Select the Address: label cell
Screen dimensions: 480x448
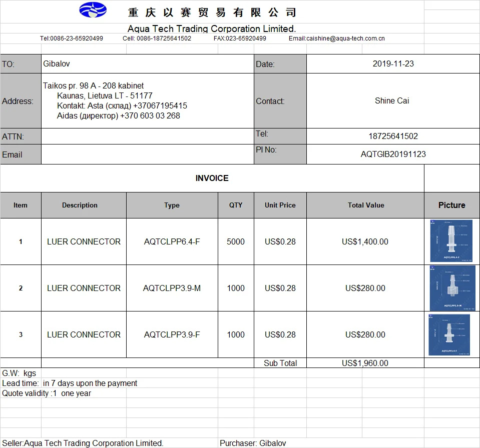(21, 101)
